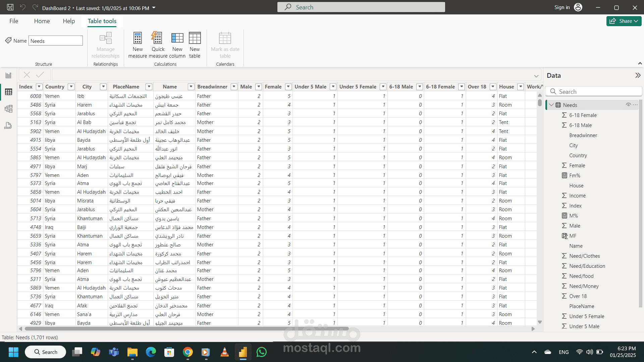Viewport: 644px width, 362px height.
Task: Open the File menu
Action: coord(14,21)
